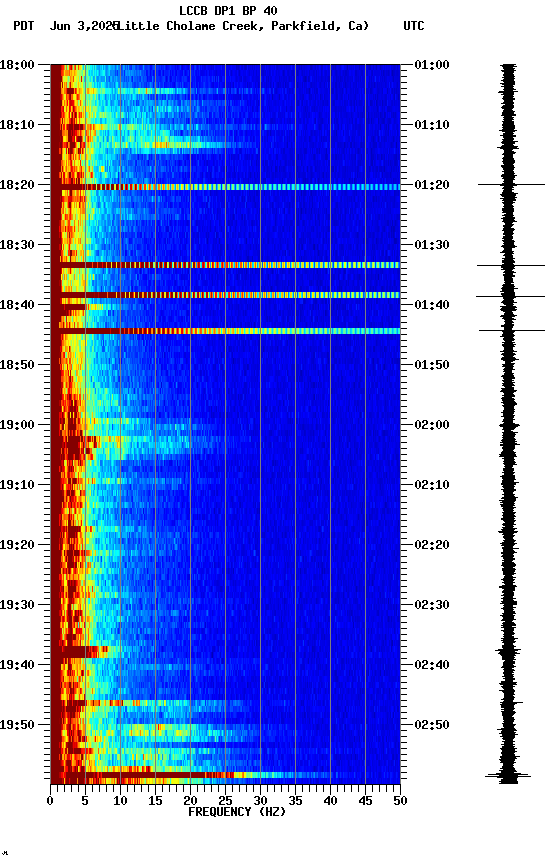Click the 18:00 PDT time label
The height and width of the screenshot is (864, 552).
(x=17, y=65)
